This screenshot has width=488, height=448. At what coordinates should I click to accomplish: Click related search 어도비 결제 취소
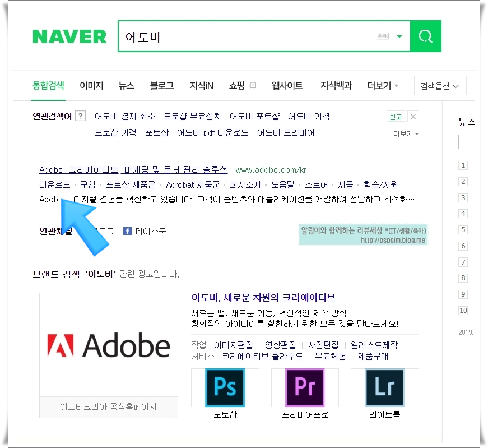124,117
